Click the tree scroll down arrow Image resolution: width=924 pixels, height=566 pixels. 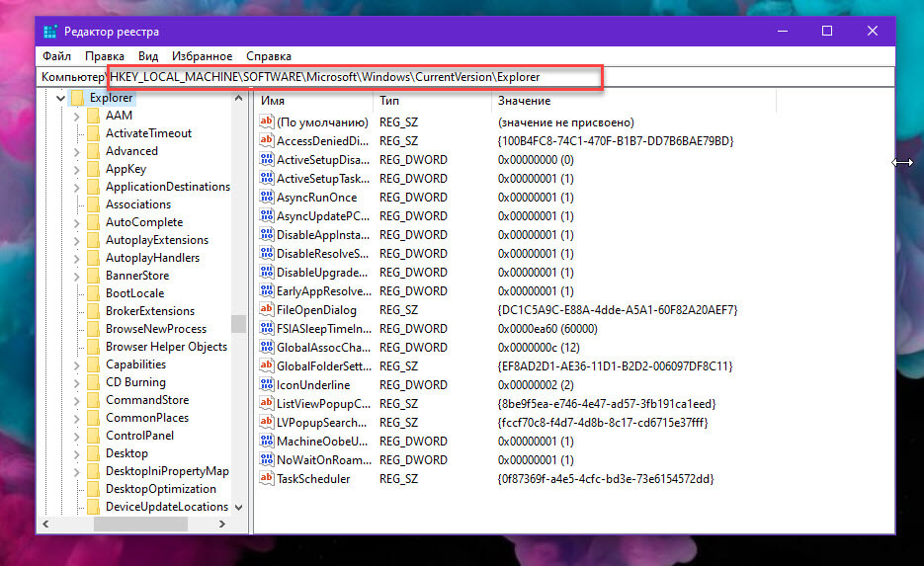pos(239,507)
